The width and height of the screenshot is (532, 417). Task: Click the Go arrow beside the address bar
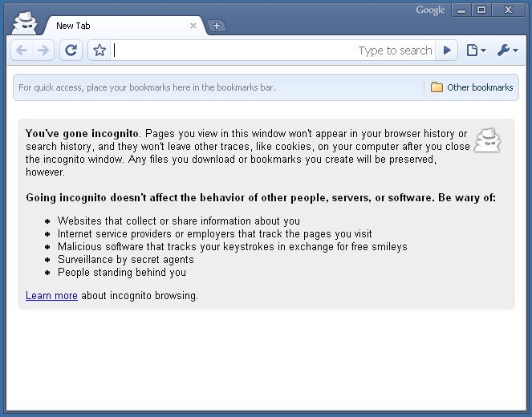[x=447, y=51]
